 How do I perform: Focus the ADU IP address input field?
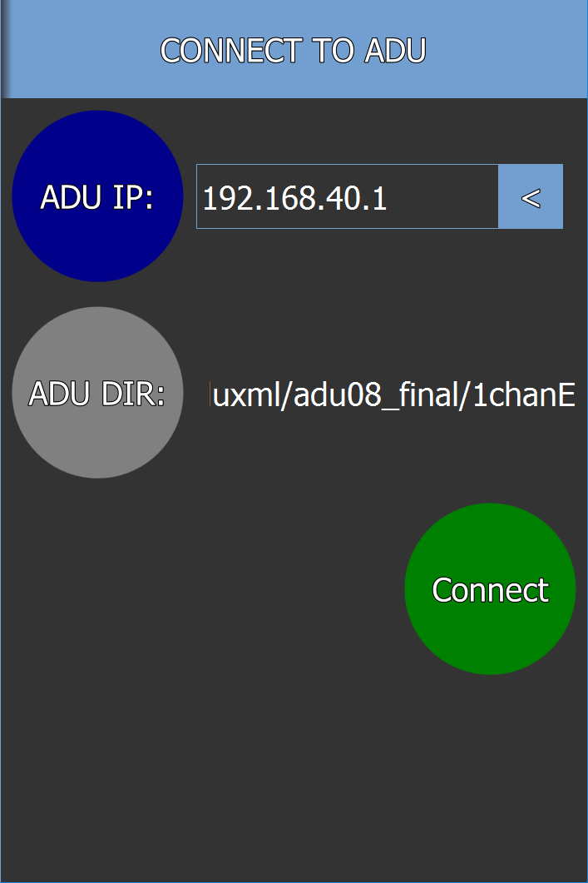(x=347, y=196)
